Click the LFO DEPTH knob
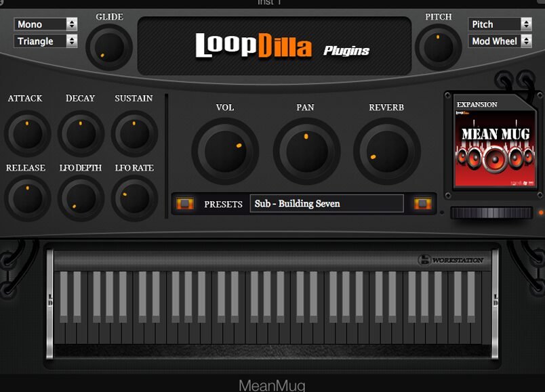 coord(81,198)
